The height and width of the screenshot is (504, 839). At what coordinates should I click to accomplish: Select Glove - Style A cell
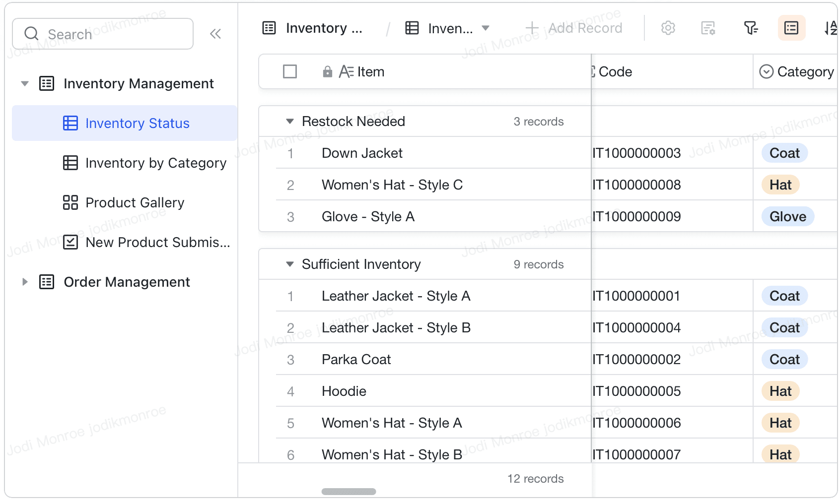click(368, 216)
